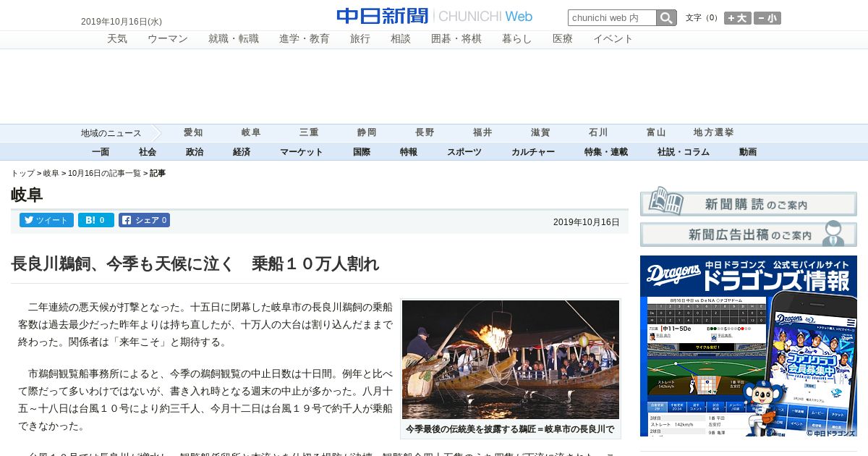868x456 pixels.
Task: Open the 政治 menu item
Action: coord(195,152)
